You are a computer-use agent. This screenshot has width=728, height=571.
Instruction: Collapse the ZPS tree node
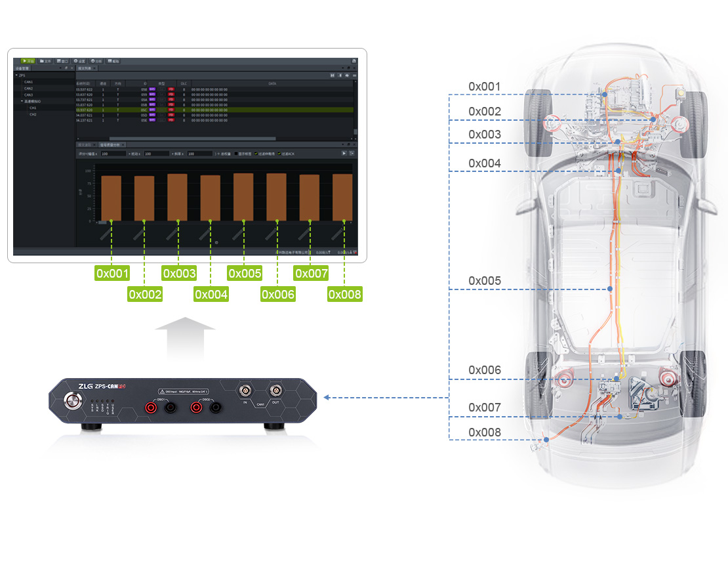(x=16, y=75)
